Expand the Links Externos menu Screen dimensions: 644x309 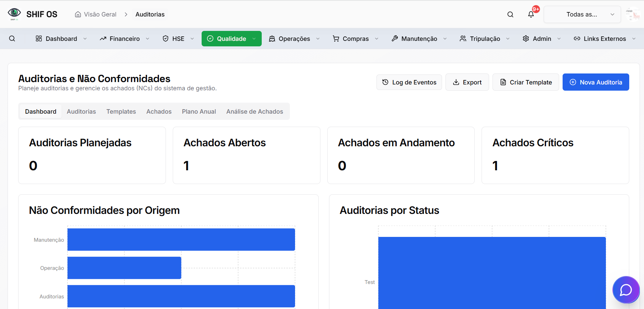(603, 38)
